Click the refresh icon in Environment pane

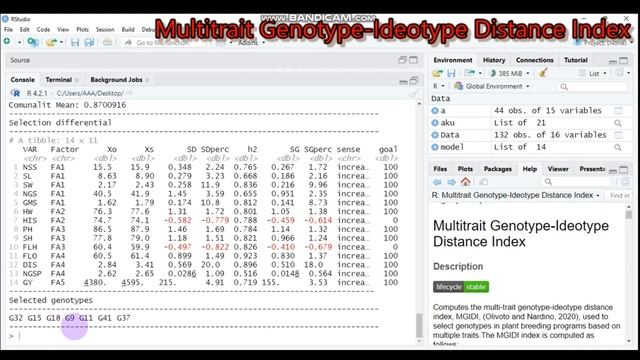[620, 73]
